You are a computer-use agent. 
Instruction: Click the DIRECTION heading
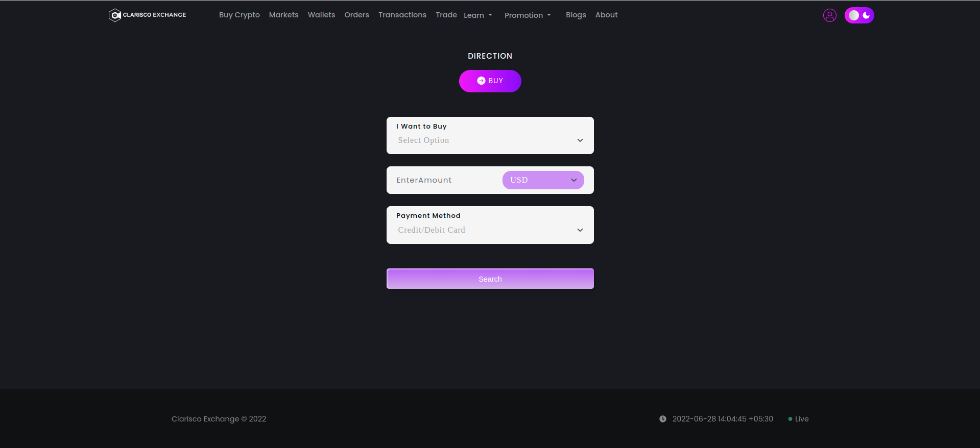coord(490,56)
